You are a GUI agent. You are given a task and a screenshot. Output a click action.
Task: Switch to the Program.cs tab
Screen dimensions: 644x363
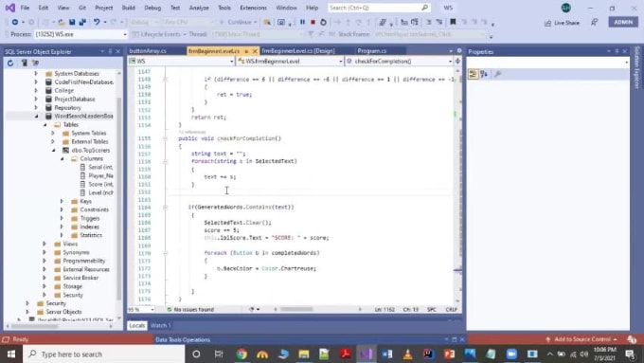(x=371, y=51)
